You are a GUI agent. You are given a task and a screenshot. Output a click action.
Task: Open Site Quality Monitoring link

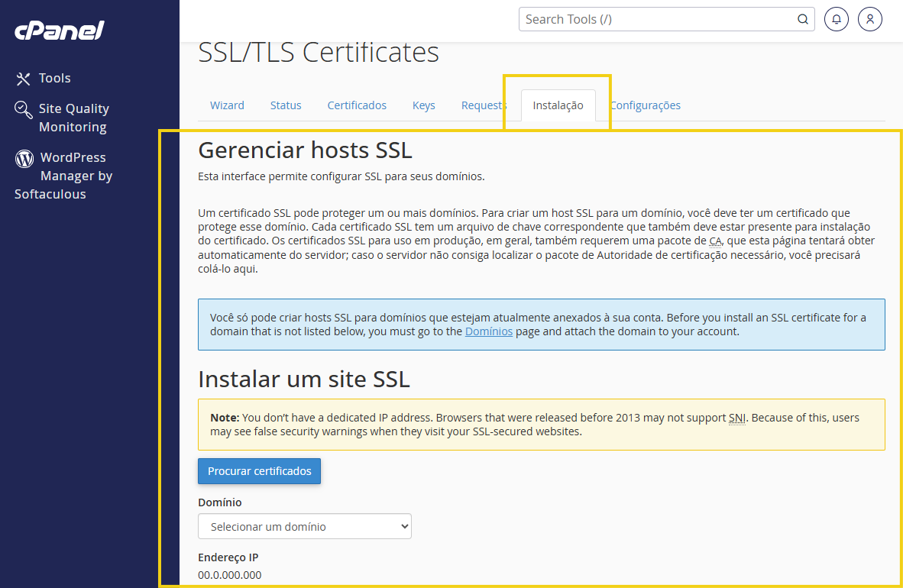point(73,118)
